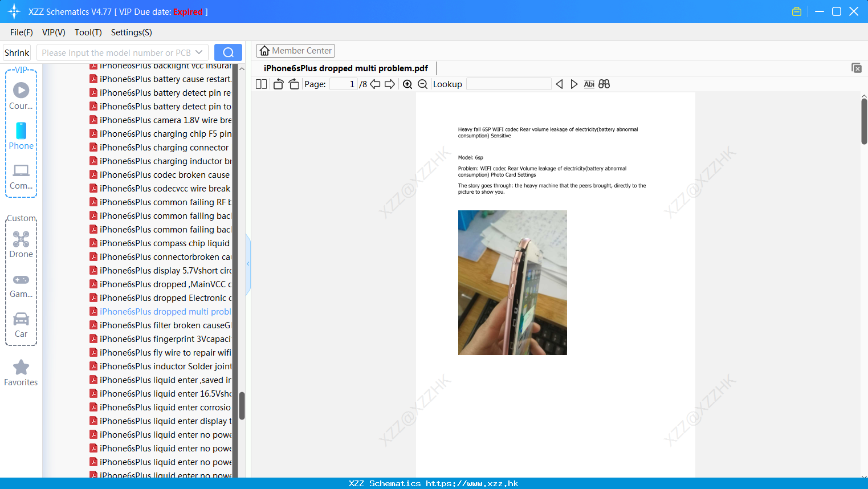
Task: Open iPhone6sPlus codecvcc wire break file
Action: pyautogui.click(x=160, y=189)
